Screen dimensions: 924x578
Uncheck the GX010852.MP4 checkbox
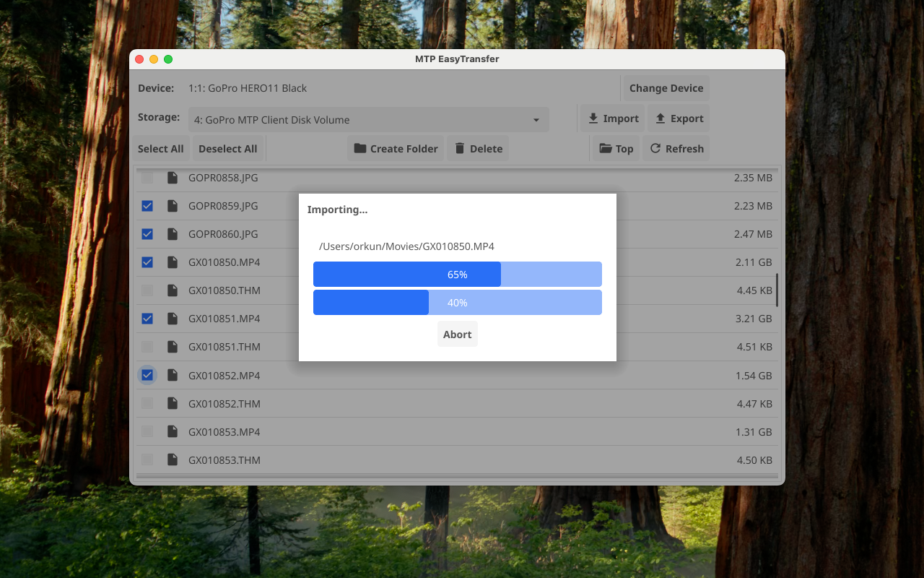tap(147, 375)
